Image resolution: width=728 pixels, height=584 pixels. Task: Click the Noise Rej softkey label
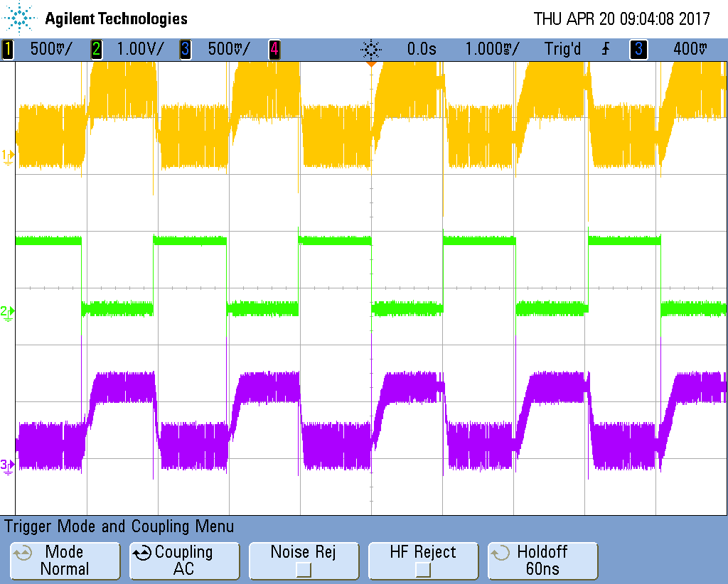(303, 552)
